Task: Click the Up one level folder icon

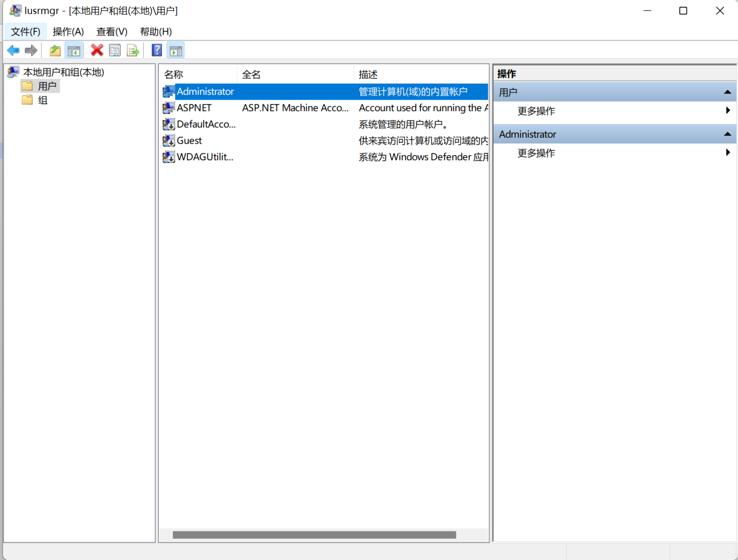Action: [55, 50]
